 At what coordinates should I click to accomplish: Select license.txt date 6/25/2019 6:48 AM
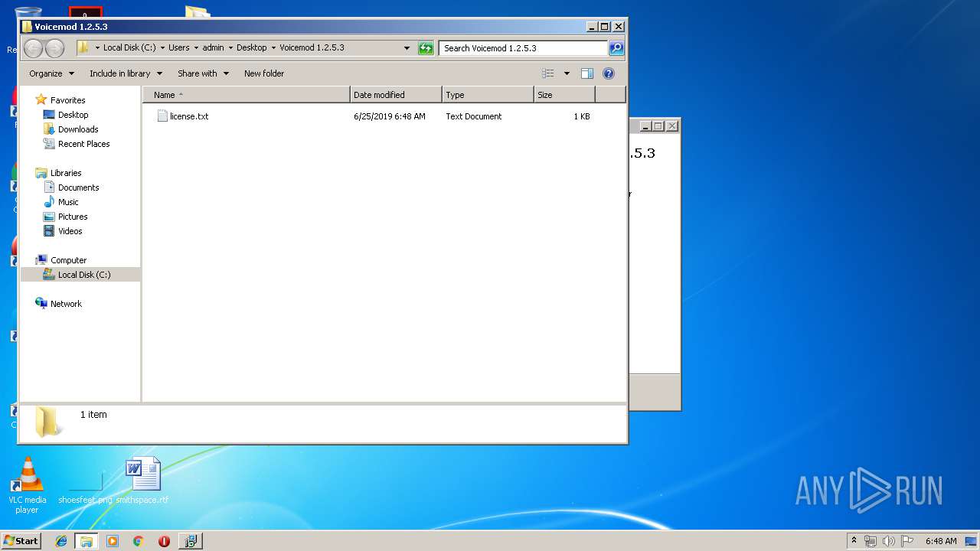(390, 116)
